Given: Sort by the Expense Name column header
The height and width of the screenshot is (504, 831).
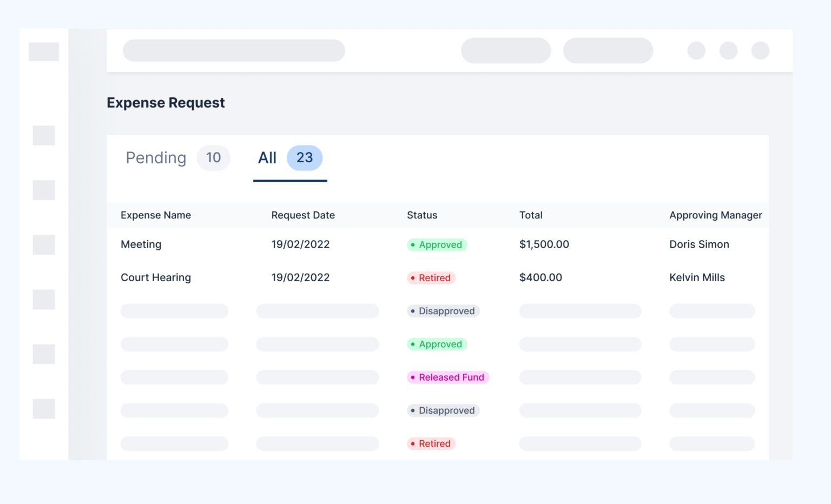Looking at the screenshot, I should point(156,215).
